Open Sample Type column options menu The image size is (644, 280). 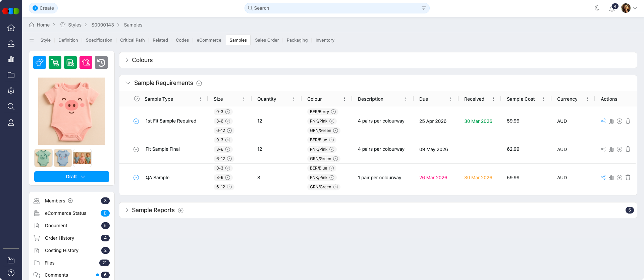point(200,99)
